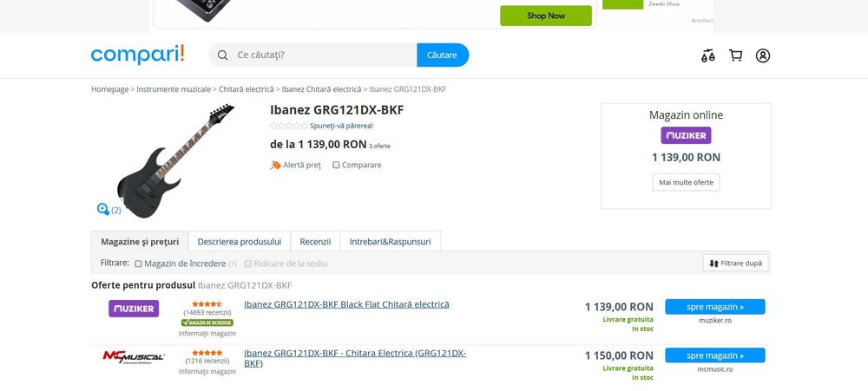868x391 pixels.
Task: Click the Chitară electrică breadcrumb link
Action: (x=247, y=89)
